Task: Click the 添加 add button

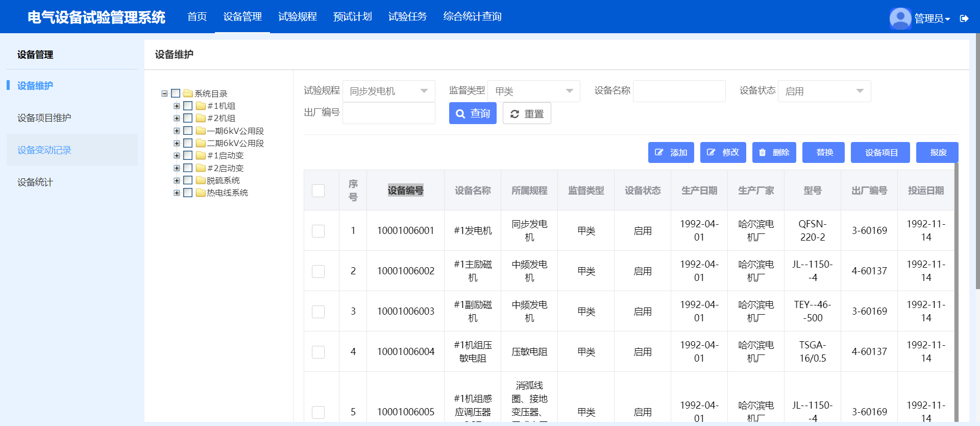Action: pyautogui.click(x=671, y=152)
